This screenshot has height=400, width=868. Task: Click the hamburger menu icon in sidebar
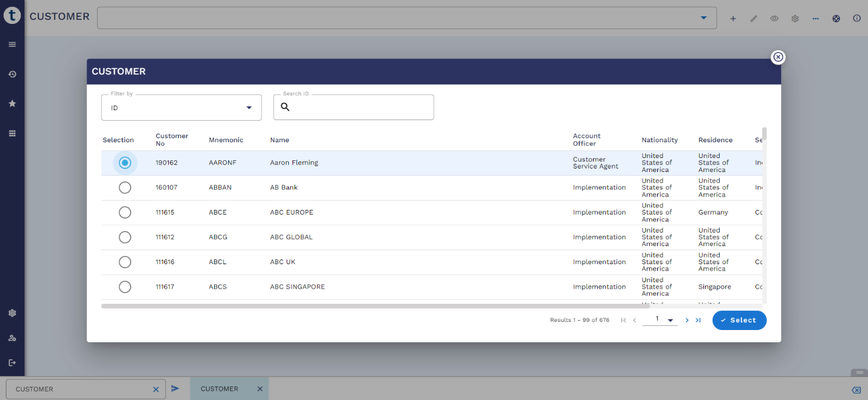pos(12,44)
